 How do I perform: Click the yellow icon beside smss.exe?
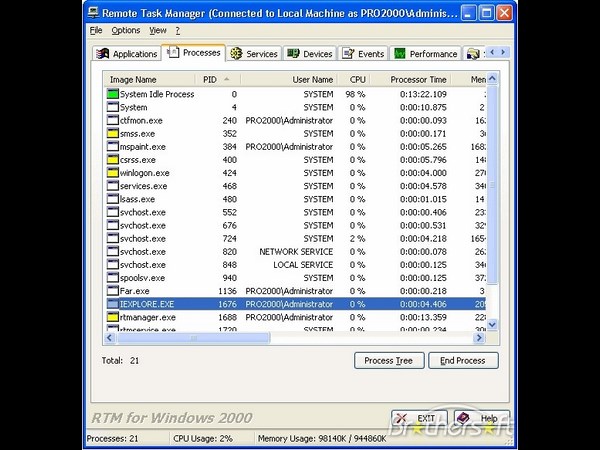112,133
